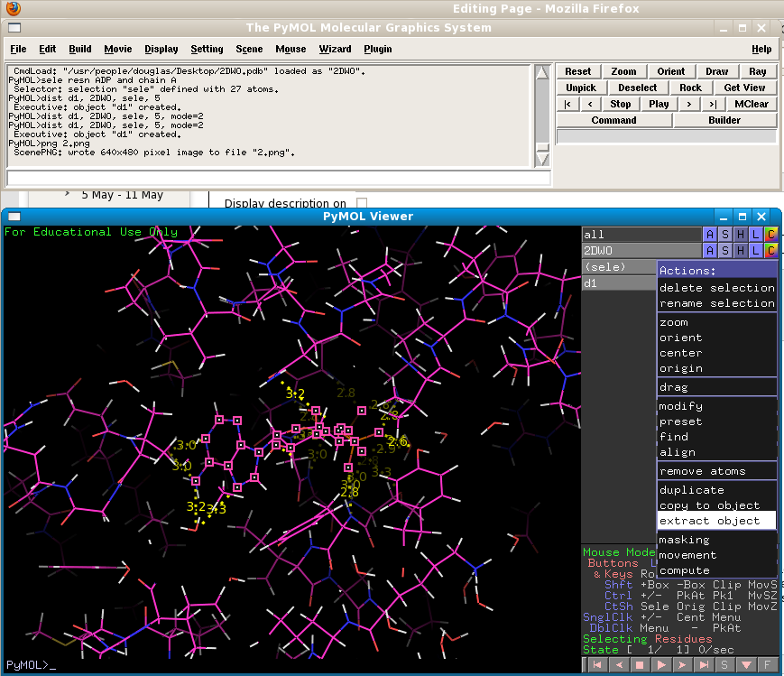Open the Wizard menu
The image size is (784, 676).
[x=337, y=49]
